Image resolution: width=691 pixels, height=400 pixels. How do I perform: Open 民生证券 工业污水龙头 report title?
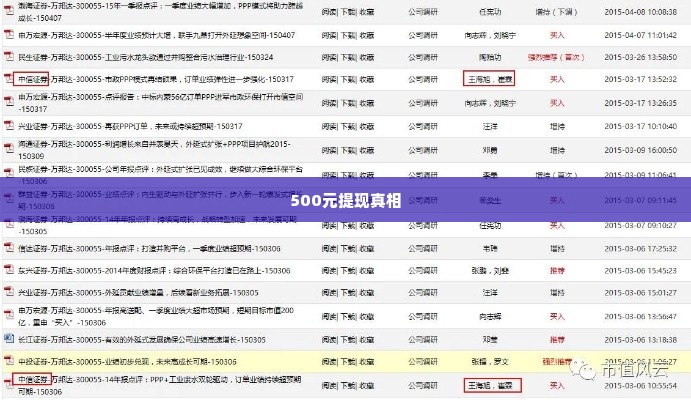(146, 57)
